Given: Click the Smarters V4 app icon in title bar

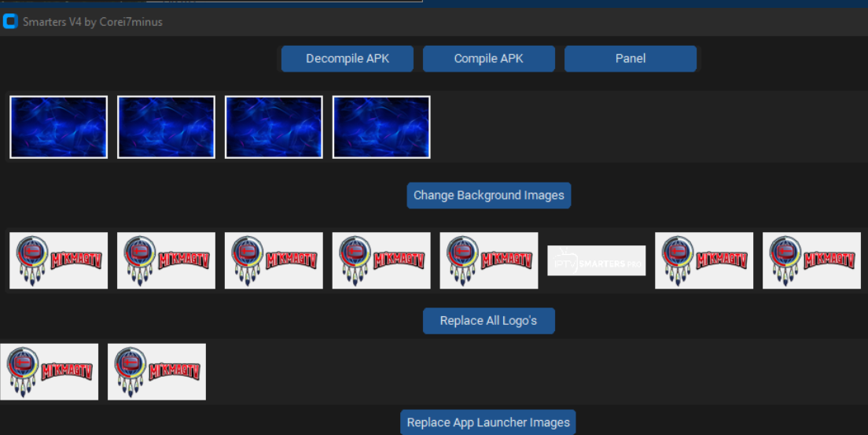Looking at the screenshot, I should [10, 22].
